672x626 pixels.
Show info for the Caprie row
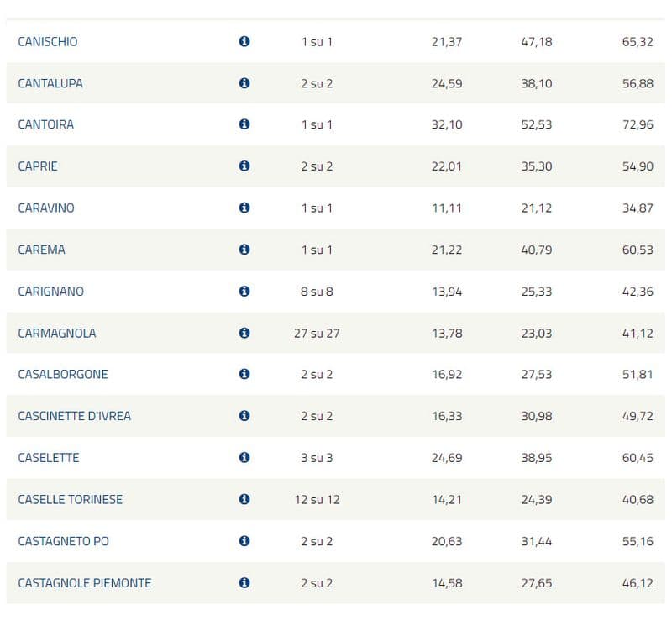[x=244, y=166]
